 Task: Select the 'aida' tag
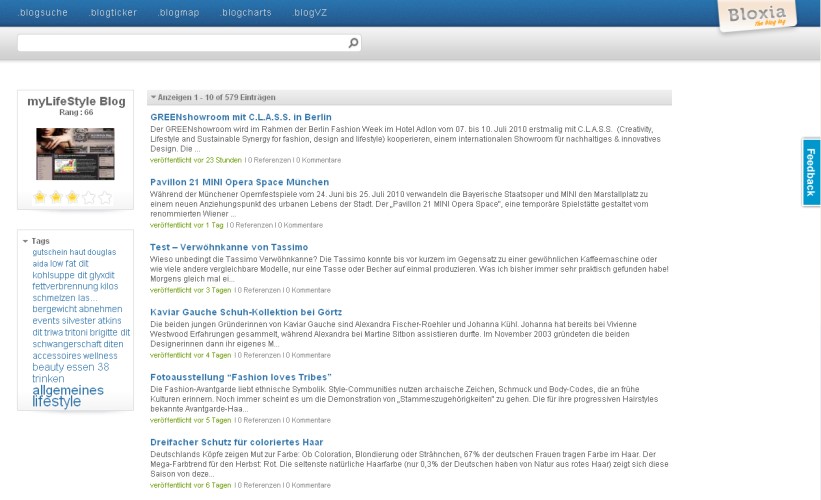40,264
